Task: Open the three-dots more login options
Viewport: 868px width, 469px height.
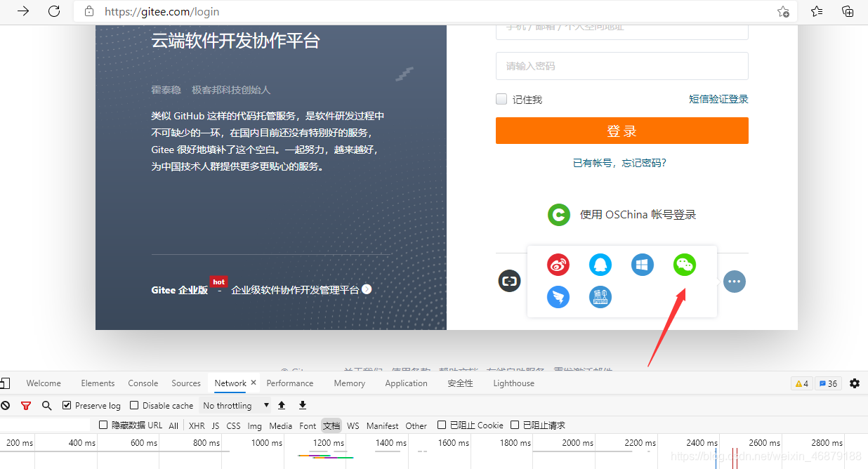Action: click(735, 282)
